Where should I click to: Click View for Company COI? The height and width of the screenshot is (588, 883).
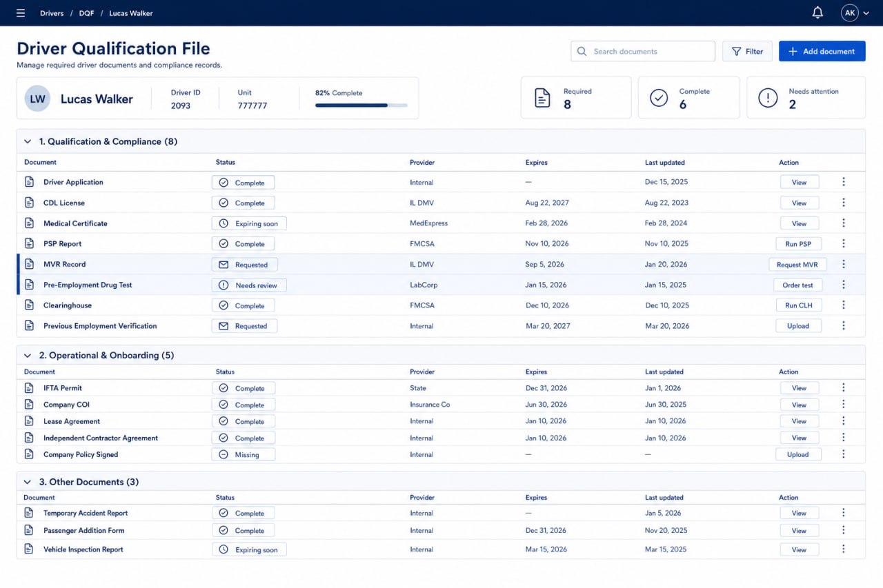pyautogui.click(x=800, y=405)
